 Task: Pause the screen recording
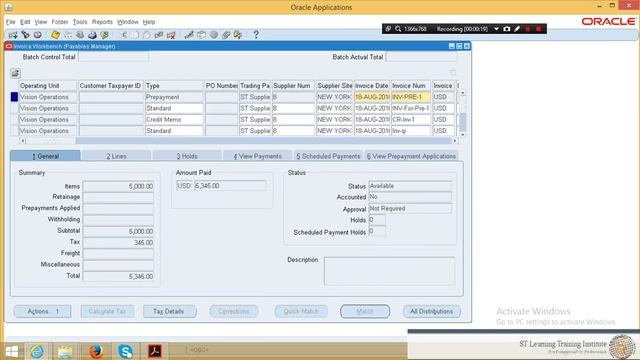tap(528, 29)
